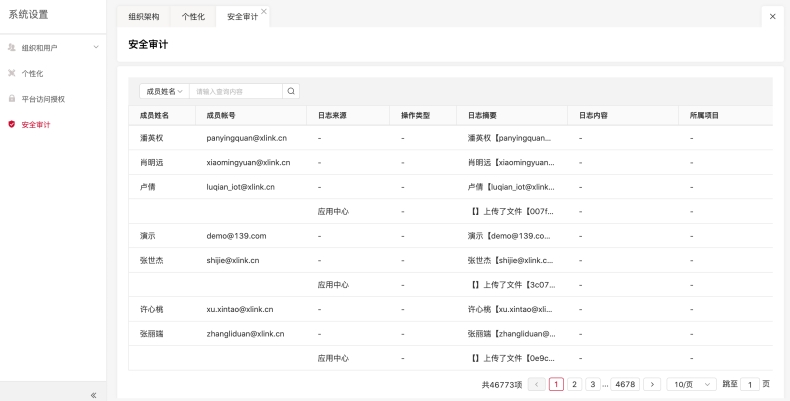Open 安全审计 in the sidebar

36,125
